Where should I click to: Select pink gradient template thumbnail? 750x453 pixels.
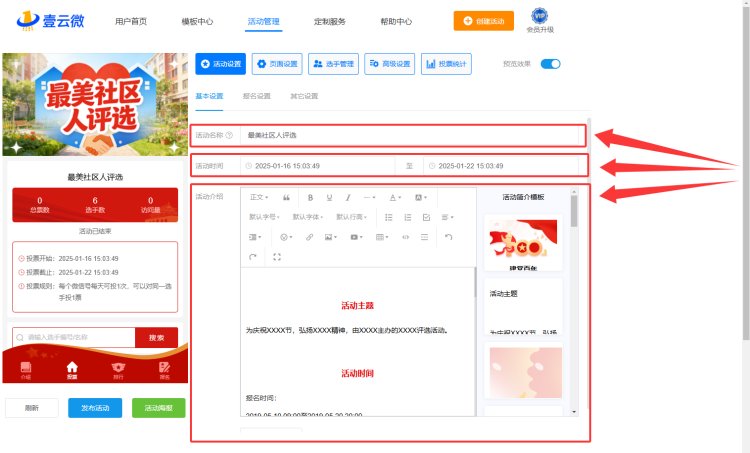tap(523, 371)
